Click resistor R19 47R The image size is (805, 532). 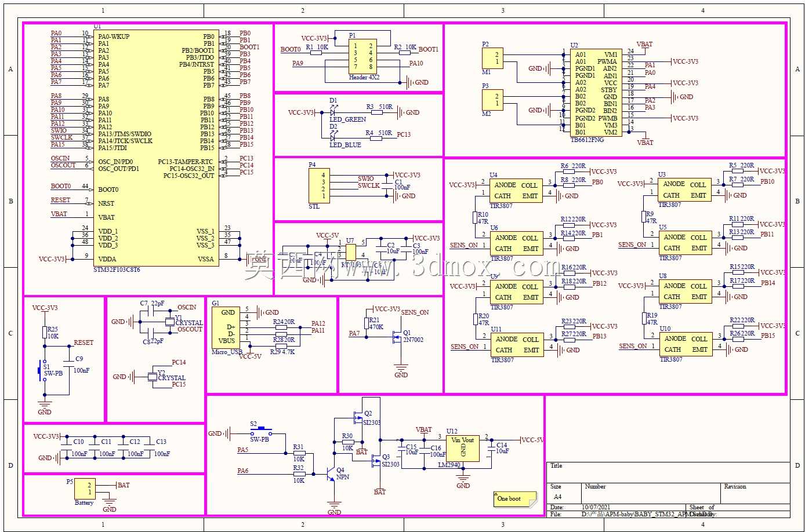[x=644, y=319]
